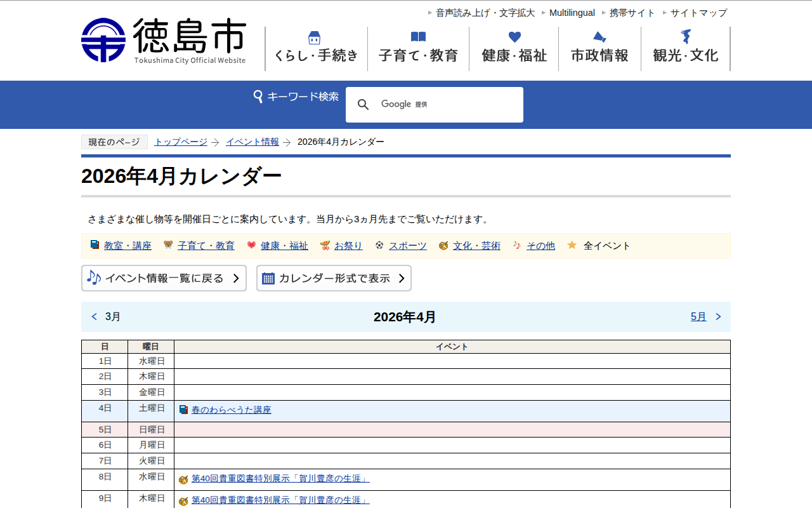Filter events by 教室・講座
Viewport: 812px width, 508px height.
(128, 246)
